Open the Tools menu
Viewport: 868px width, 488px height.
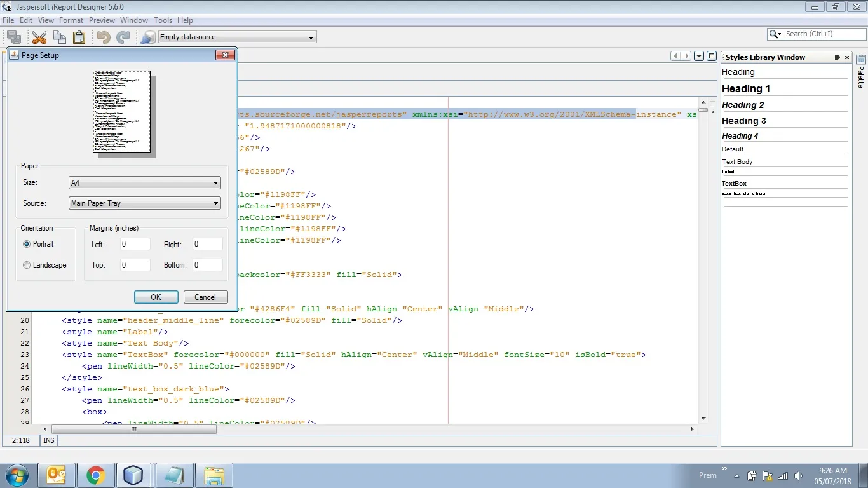[x=163, y=20]
